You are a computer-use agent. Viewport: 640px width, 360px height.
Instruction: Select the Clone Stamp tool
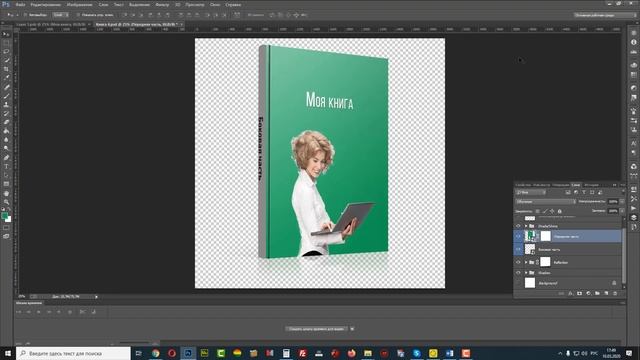click(6, 104)
